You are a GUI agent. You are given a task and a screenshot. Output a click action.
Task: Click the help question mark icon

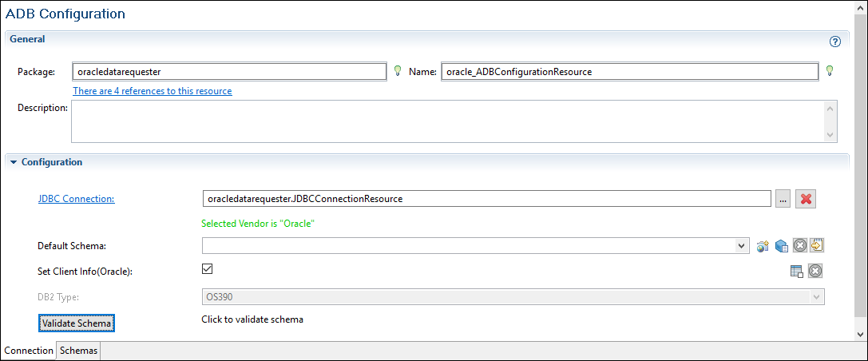[835, 42]
